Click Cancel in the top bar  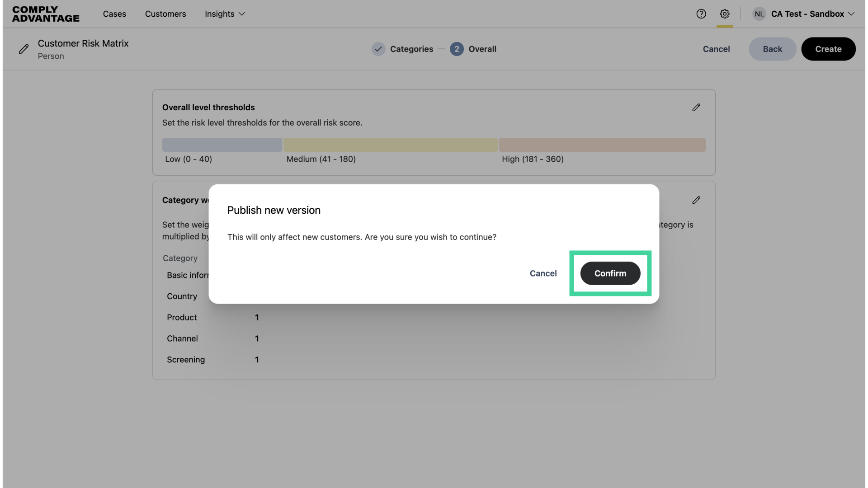point(716,49)
